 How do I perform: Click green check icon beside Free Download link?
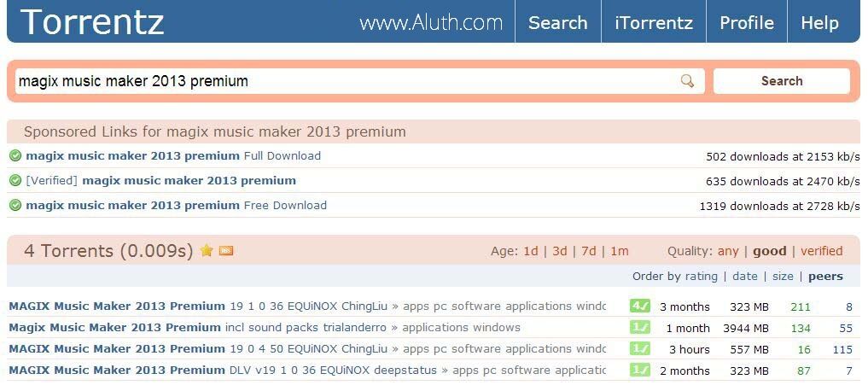tap(15, 206)
